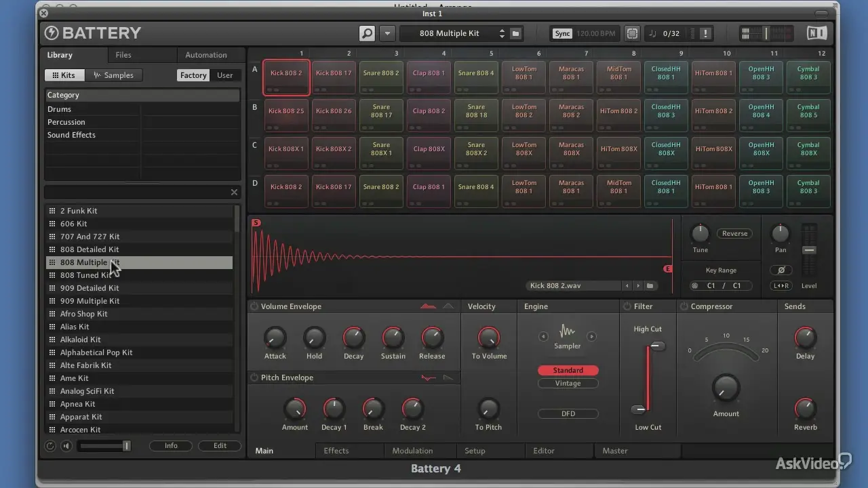Toggle the phase invert button
Screen dimensions: 868x488
click(x=781, y=270)
